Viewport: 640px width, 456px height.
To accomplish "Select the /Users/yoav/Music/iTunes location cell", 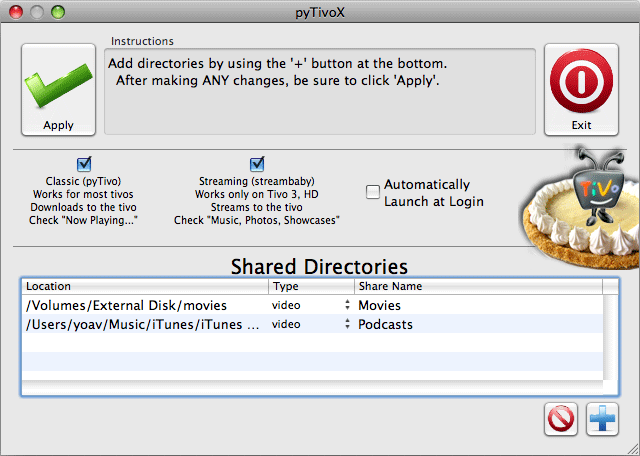I will click(x=145, y=324).
